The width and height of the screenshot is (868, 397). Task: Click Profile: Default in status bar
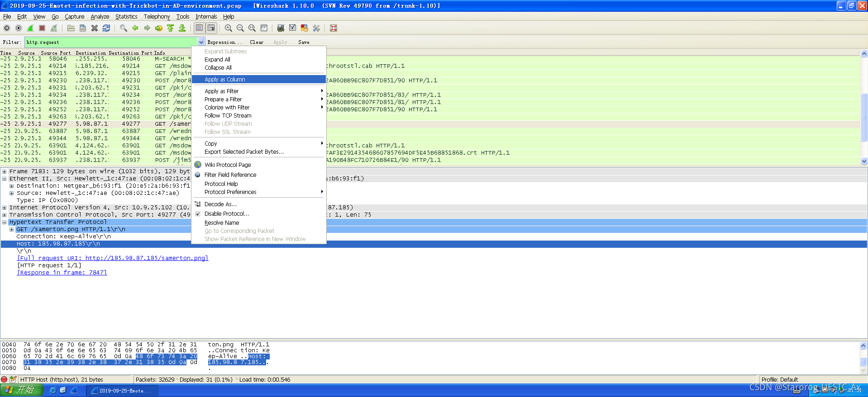click(x=779, y=380)
